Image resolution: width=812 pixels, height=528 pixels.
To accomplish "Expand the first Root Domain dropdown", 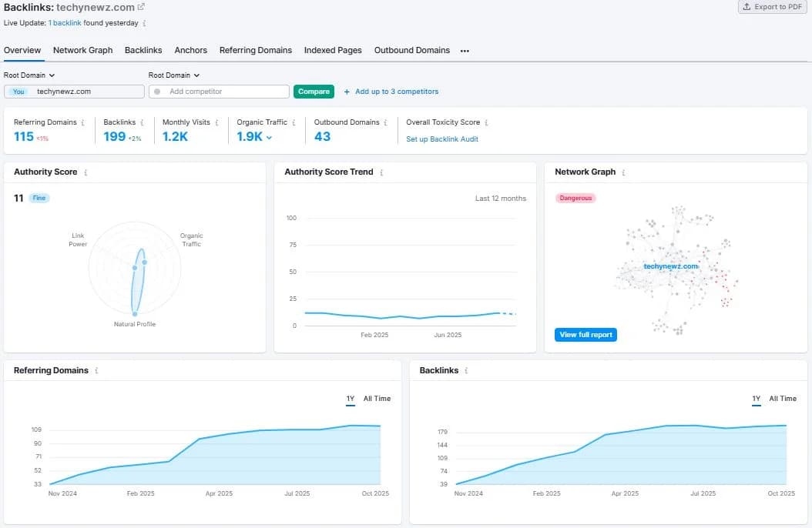I will (29, 75).
